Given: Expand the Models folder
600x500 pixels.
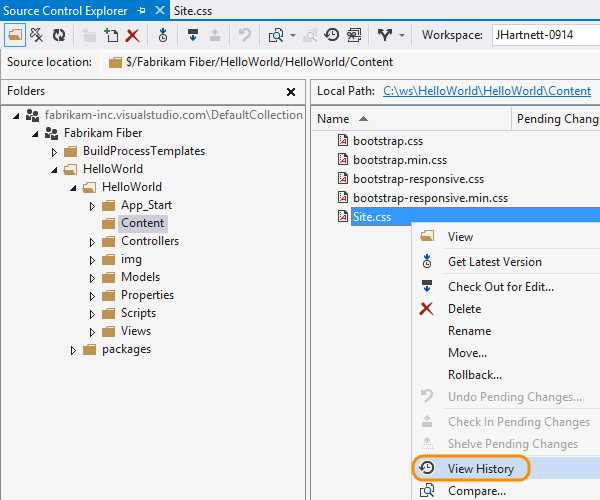Looking at the screenshot, I should click(92, 278).
